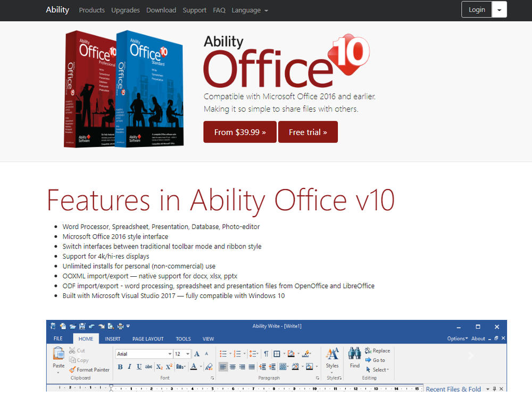Open the Font Color dropdown arrow
Viewport: 532px width, 404px height.
[x=201, y=367]
